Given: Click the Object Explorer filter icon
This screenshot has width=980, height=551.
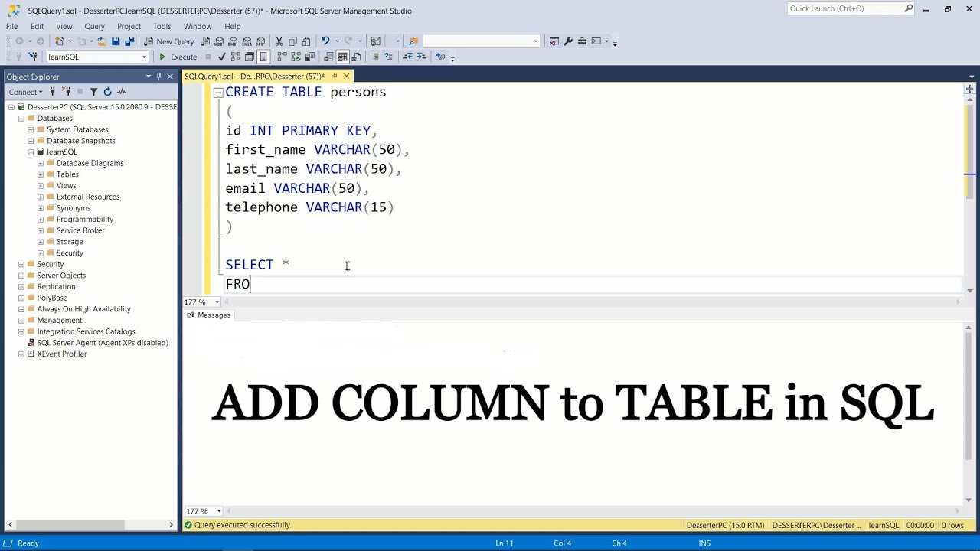Looking at the screenshot, I should (93, 92).
